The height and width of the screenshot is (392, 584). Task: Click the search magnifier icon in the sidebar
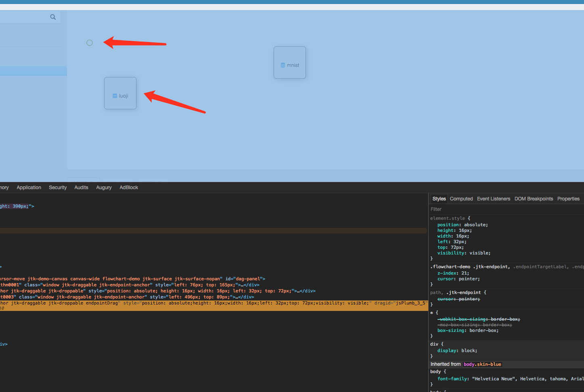point(53,17)
